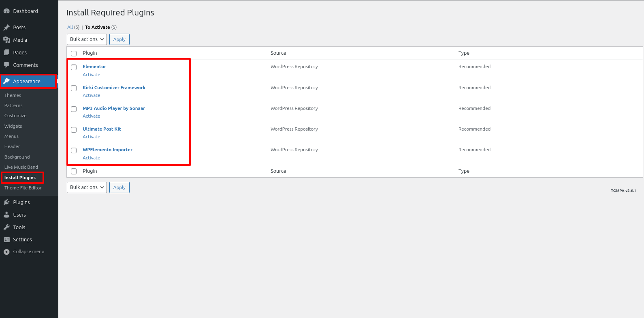Viewport: 644px width, 318px height.
Task: Open the Patterns submenu item
Action: 13,105
